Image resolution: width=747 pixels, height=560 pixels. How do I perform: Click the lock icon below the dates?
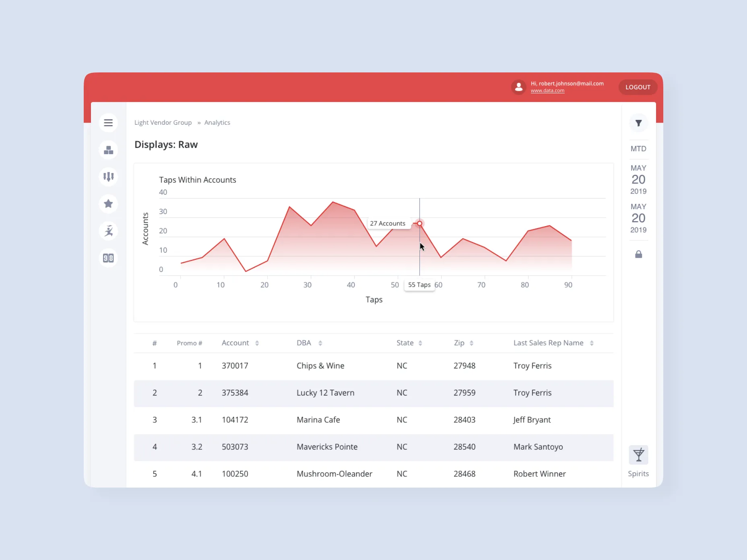click(x=638, y=254)
